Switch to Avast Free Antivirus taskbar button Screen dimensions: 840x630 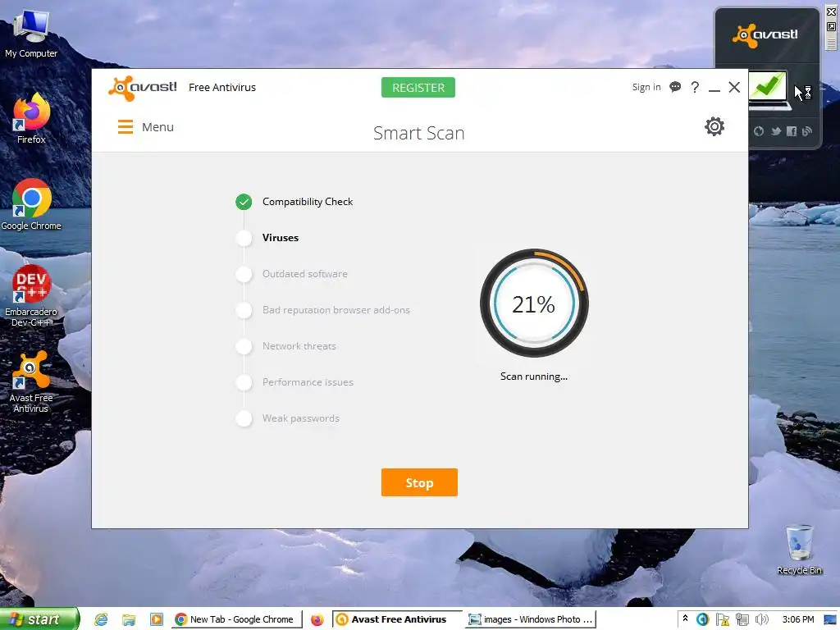coord(396,619)
